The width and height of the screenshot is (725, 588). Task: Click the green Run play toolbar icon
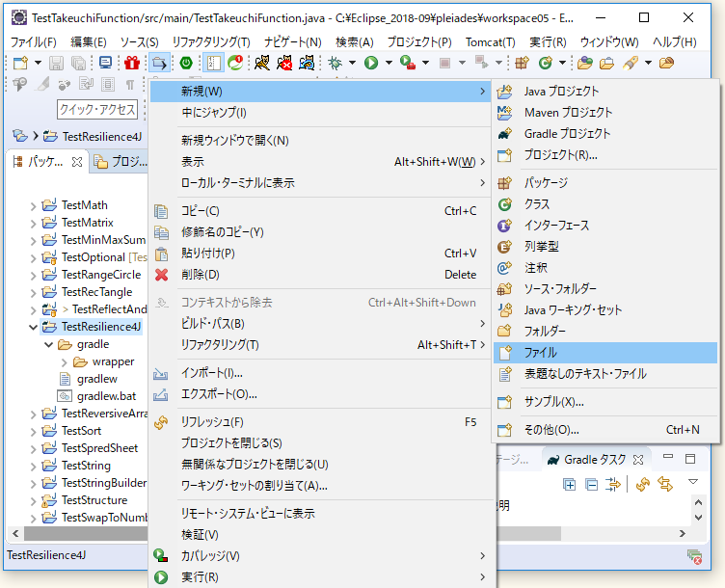(371, 63)
